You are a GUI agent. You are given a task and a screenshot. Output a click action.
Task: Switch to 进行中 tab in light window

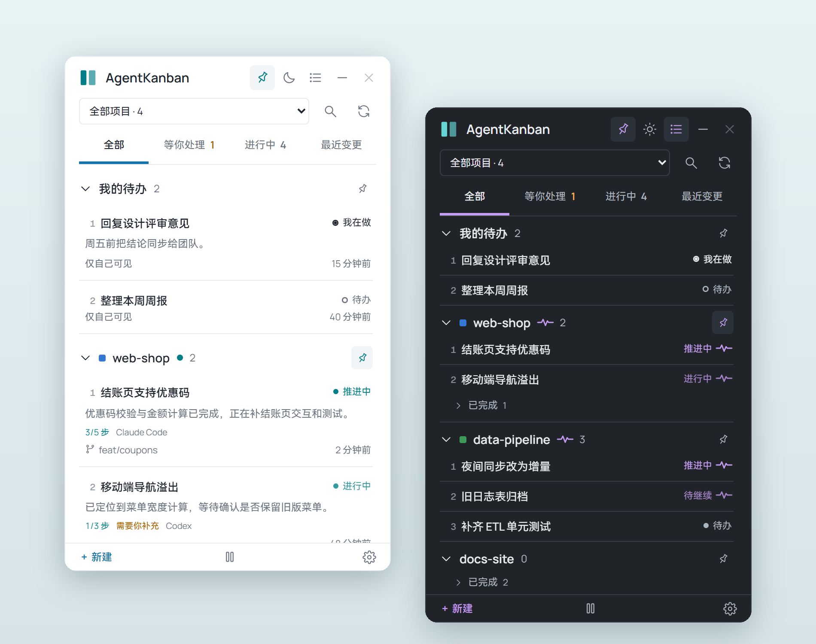265,145
